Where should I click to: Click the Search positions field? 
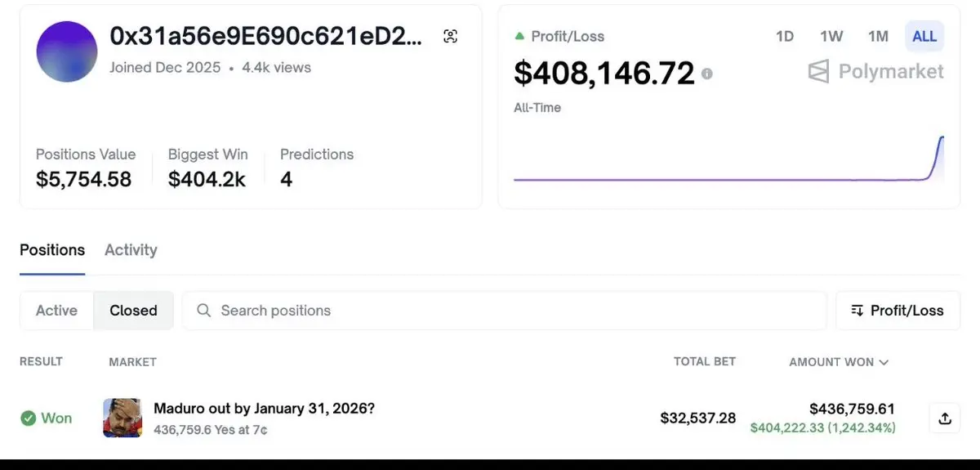click(506, 311)
